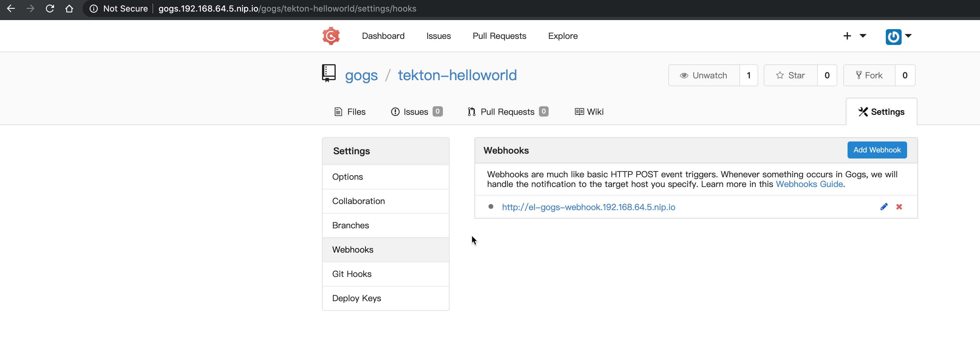Click the forks count beside Fork

(905, 75)
